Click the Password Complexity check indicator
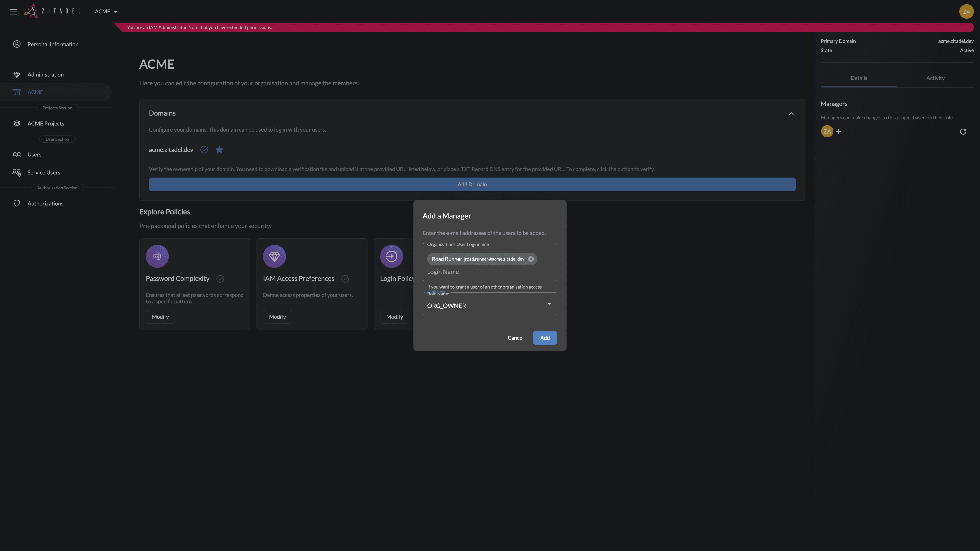 pos(220,279)
